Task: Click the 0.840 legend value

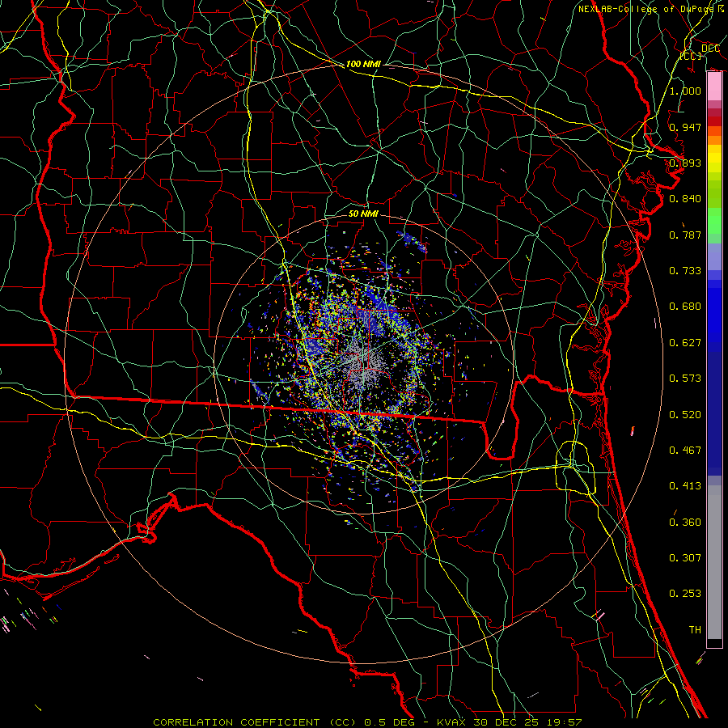Action: click(x=685, y=199)
